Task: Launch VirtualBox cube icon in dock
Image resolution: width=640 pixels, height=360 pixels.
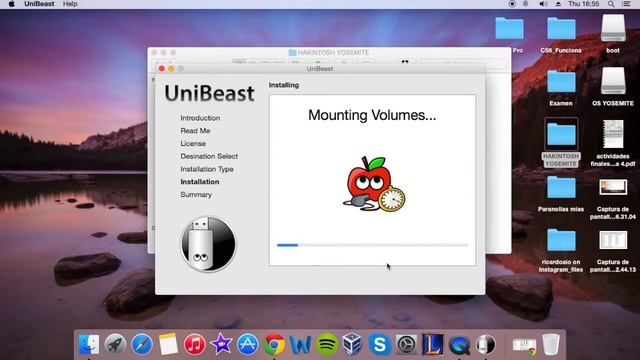Action: (353, 344)
